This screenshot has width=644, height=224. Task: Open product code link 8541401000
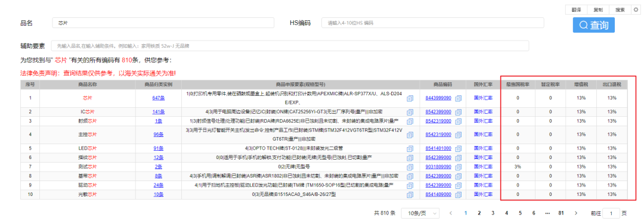(438, 148)
